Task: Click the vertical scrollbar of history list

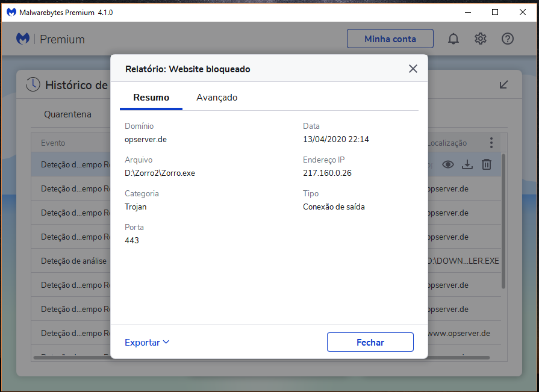Action: tap(503, 221)
